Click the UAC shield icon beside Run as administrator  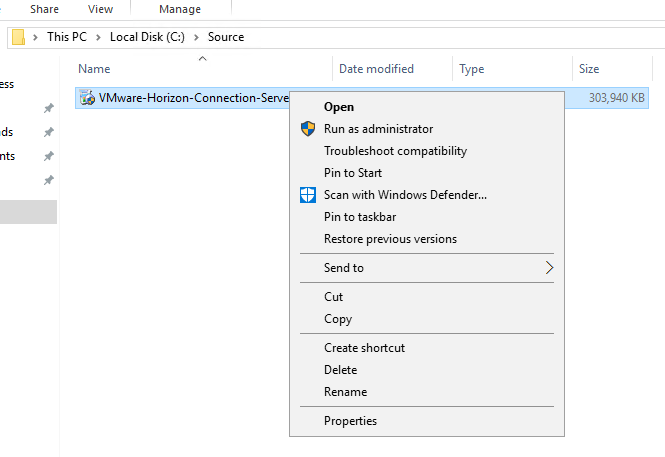click(308, 128)
